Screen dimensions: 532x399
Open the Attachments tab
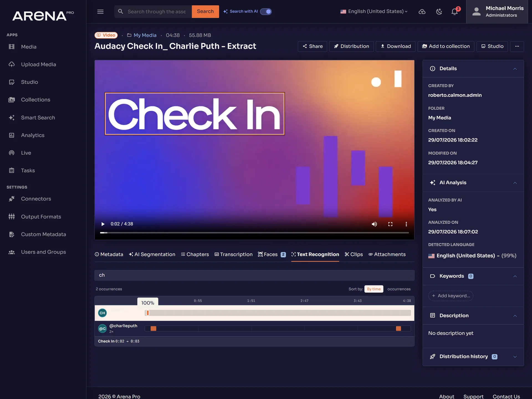click(387, 254)
